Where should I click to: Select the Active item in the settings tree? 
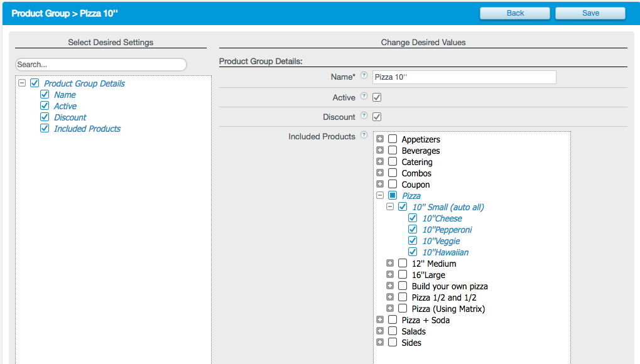click(x=65, y=106)
